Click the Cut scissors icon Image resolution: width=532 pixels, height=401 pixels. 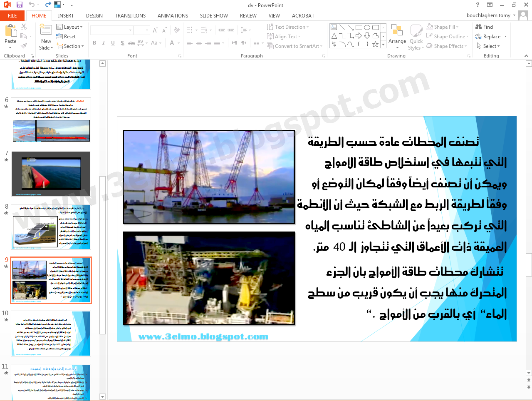24,27
